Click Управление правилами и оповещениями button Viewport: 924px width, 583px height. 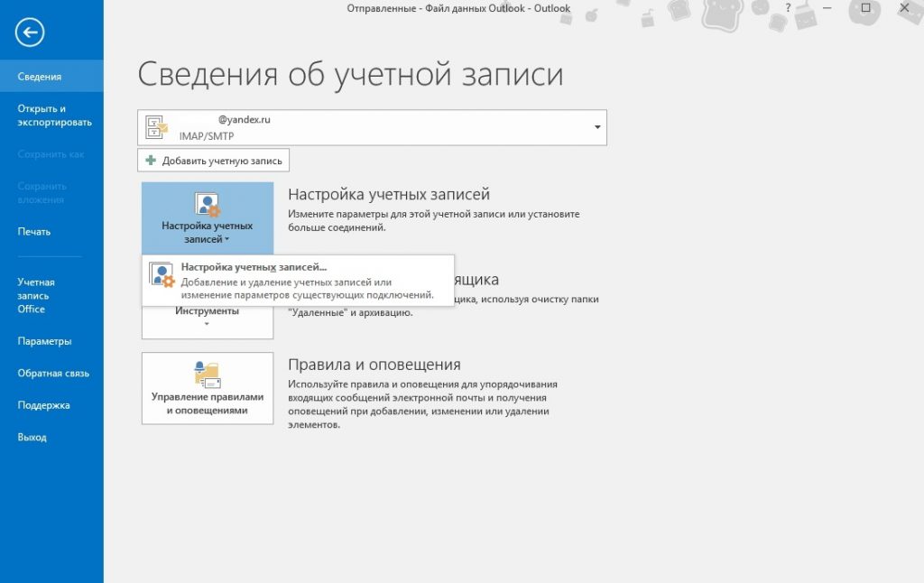208,388
